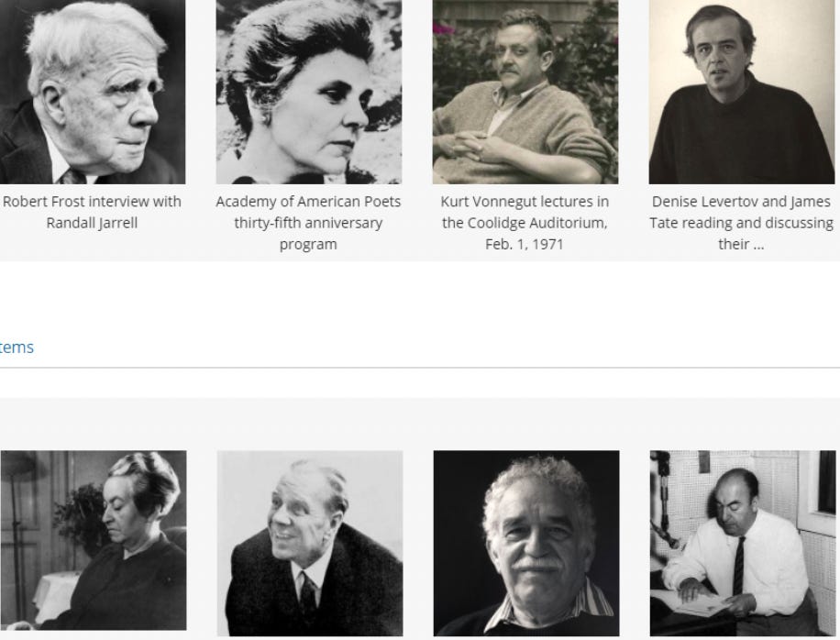840x640 pixels.
Task: Open photo of woman reading beside lamp
Action: pyautogui.click(x=94, y=540)
